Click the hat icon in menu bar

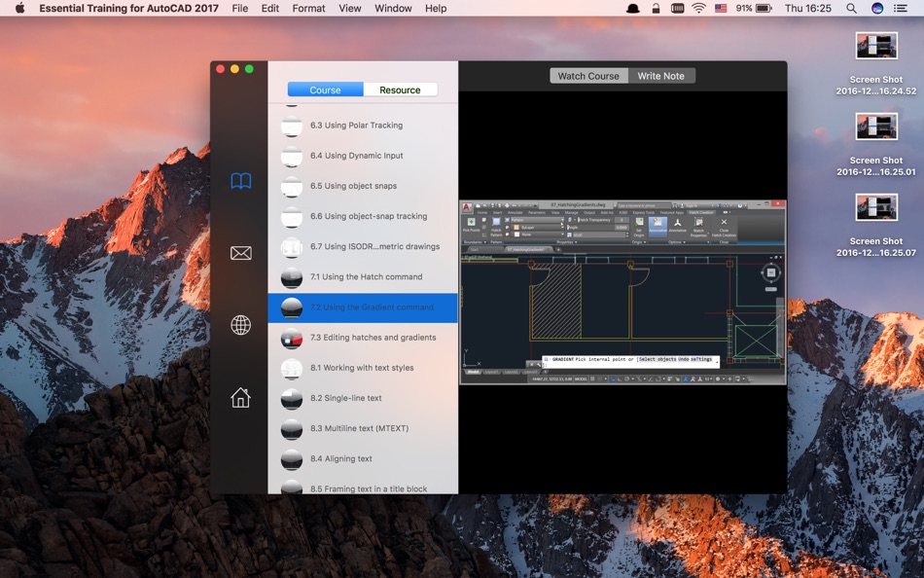[633, 8]
